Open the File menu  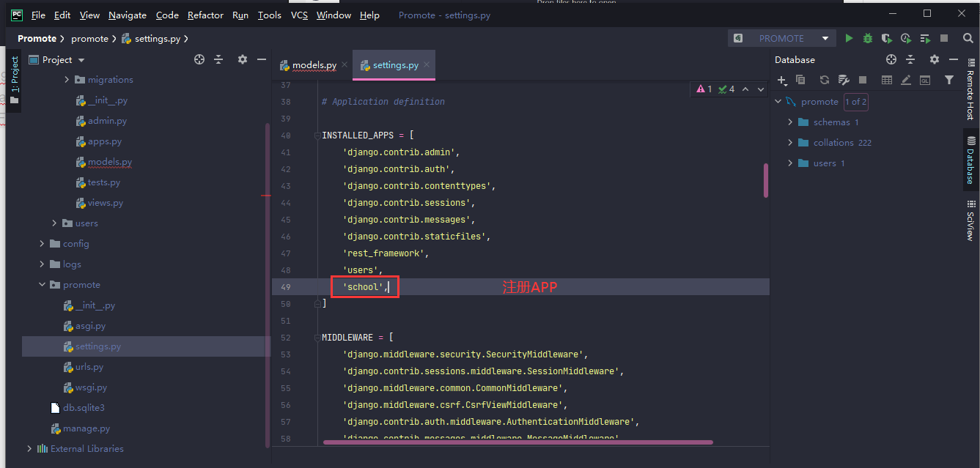pos(38,15)
